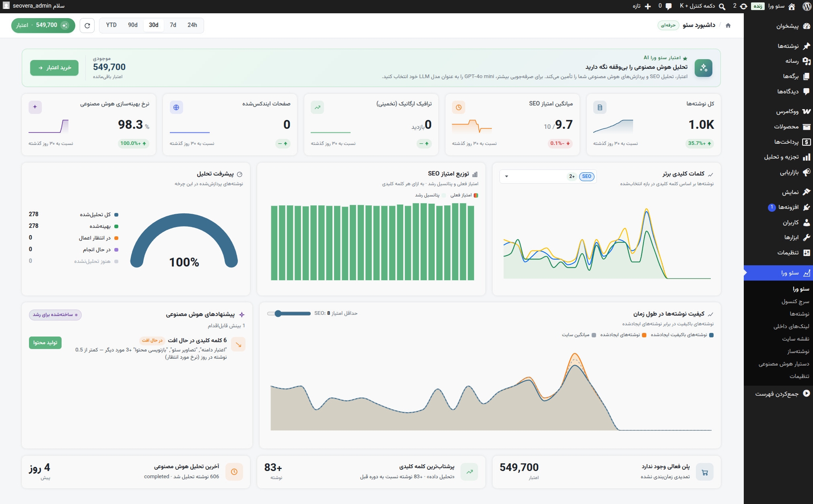Open the posts builder submenu item نوشته‌ساز
This screenshot has height=504, width=813.
(798, 351)
